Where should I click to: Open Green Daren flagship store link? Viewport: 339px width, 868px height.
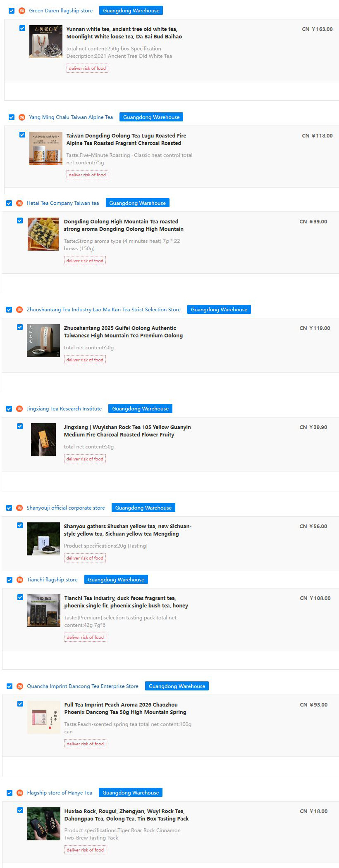61,11
